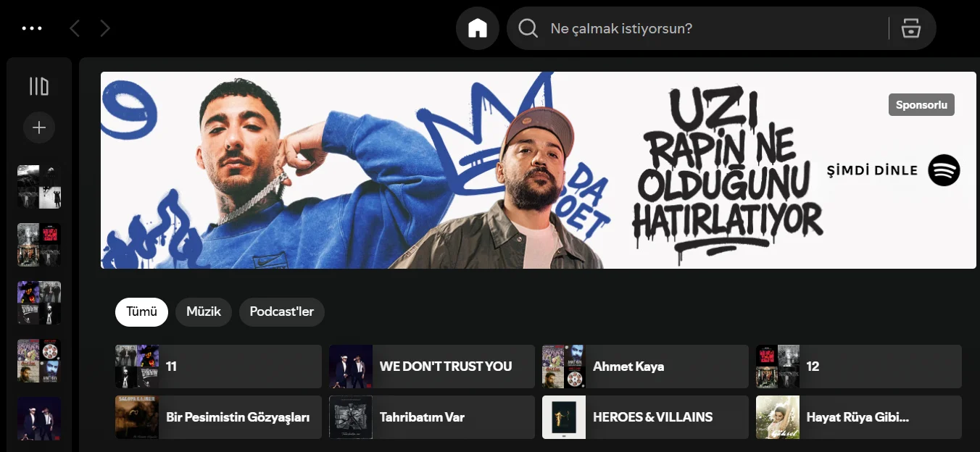Image resolution: width=980 pixels, height=452 pixels.
Task: Open the WE DON'T TRUST YOU card
Action: click(432, 367)
